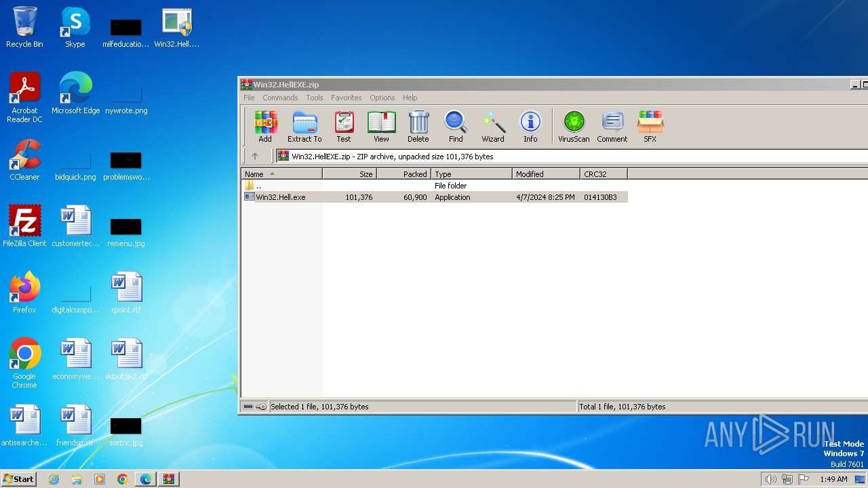This screenshot has height=488, width=868.
Task: Select the Firefox desktop shortcut
Action: (24, 293)
